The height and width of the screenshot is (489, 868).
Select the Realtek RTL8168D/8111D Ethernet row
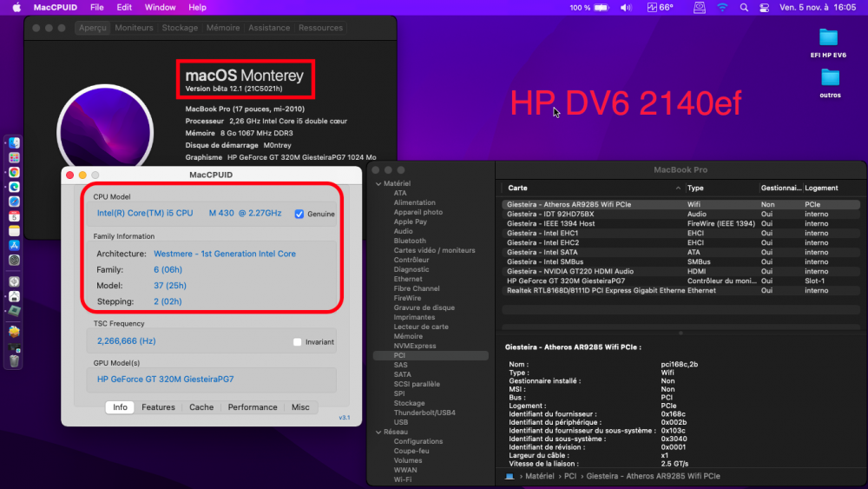click(x=681, y=291)
